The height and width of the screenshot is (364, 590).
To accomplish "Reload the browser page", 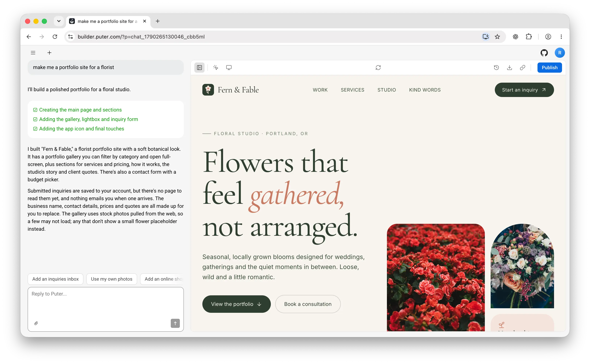I will (55, 37).
